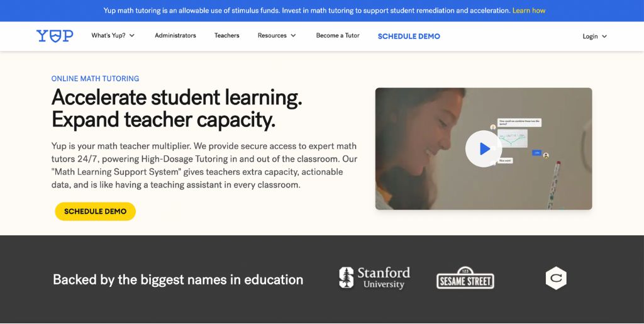This screenshot has width=644, height=324.
Task: Select Become a Tutor in navigation
Action: (338, 36)
